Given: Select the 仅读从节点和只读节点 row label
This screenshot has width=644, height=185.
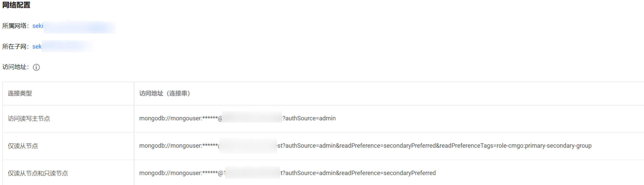Looking at the screenshot, I should 38,173.
